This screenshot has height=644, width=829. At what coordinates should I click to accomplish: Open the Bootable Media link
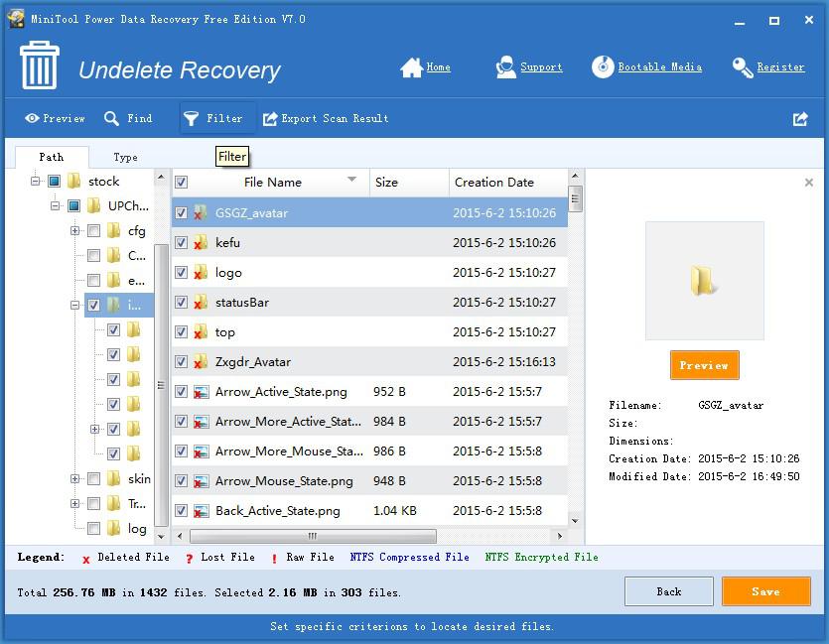(660, 67)
